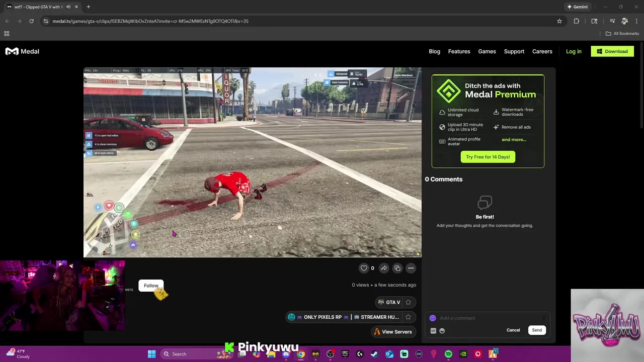Bookmark this page with the star icon
644x362 pixels.
559,21
